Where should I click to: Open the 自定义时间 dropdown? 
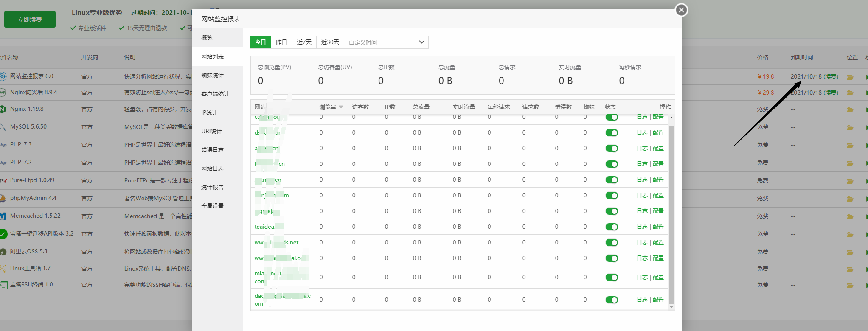pos(386,42)
